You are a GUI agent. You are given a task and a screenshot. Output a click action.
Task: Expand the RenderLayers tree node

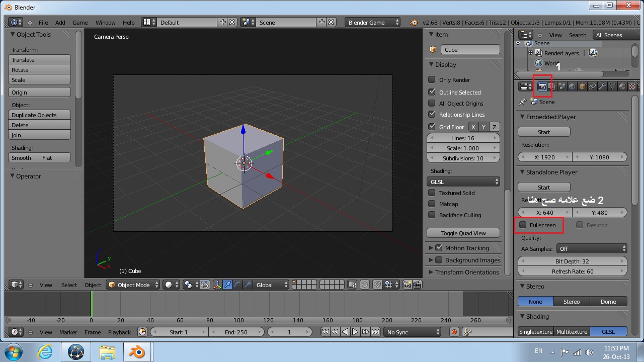pos(530,53)
